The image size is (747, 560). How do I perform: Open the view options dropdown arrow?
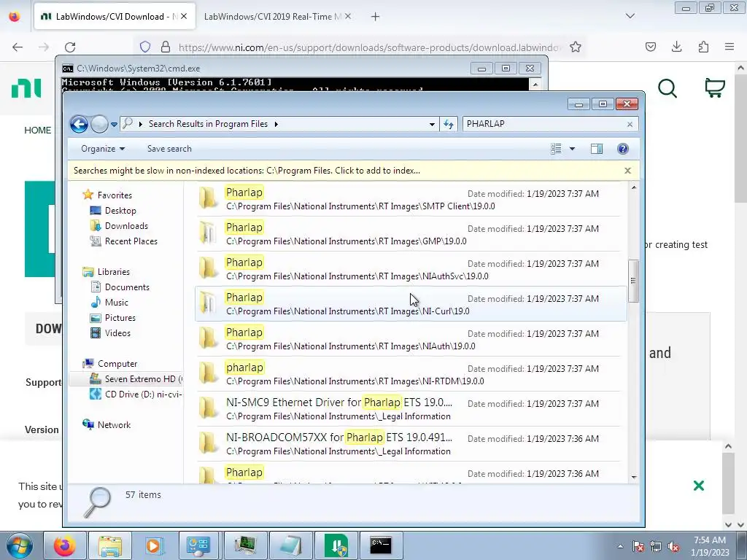click(x=572, y=149)
